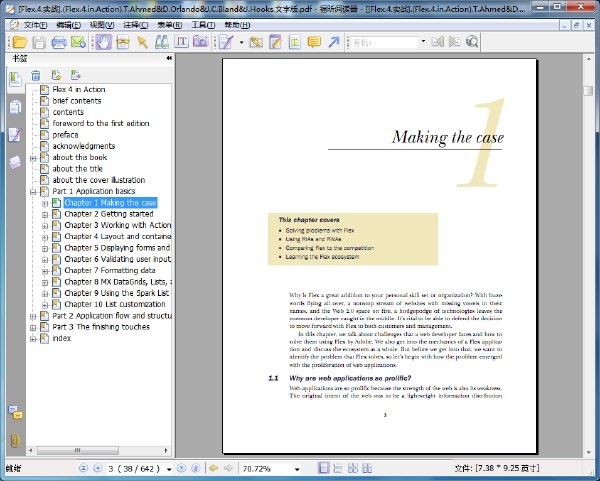Open the 视图(V) menu
The width and height of the screenshot is (600, 481).
(102, 25)
